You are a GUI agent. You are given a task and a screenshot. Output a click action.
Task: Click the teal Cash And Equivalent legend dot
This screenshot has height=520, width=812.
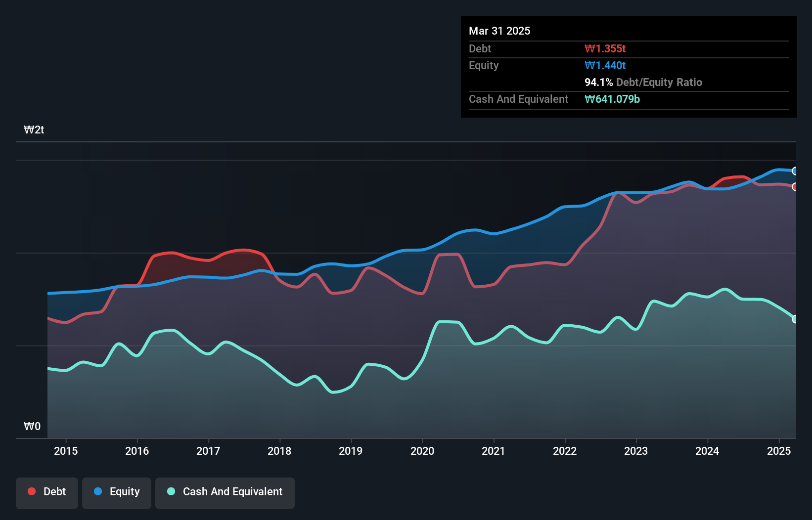171,491
